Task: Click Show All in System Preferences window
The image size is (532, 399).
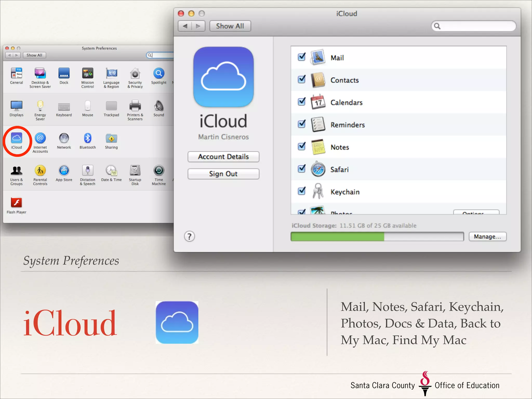Action: coord(34,55)
